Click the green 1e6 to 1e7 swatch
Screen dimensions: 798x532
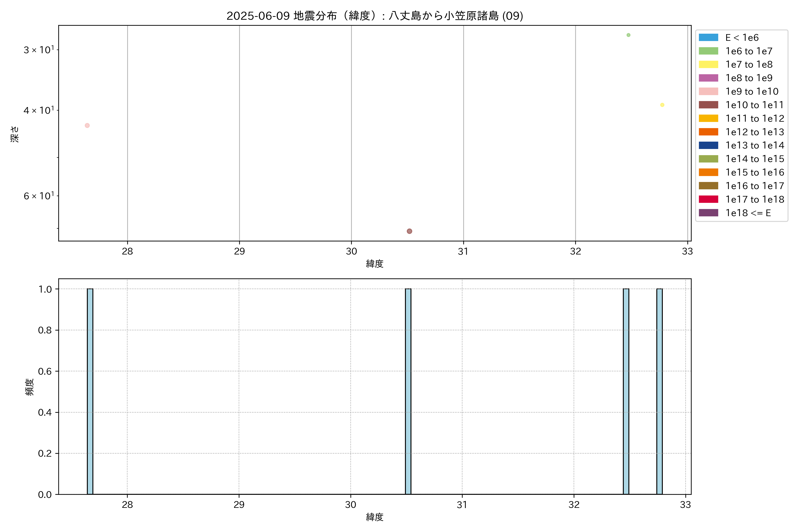click(x=708, y=51)
